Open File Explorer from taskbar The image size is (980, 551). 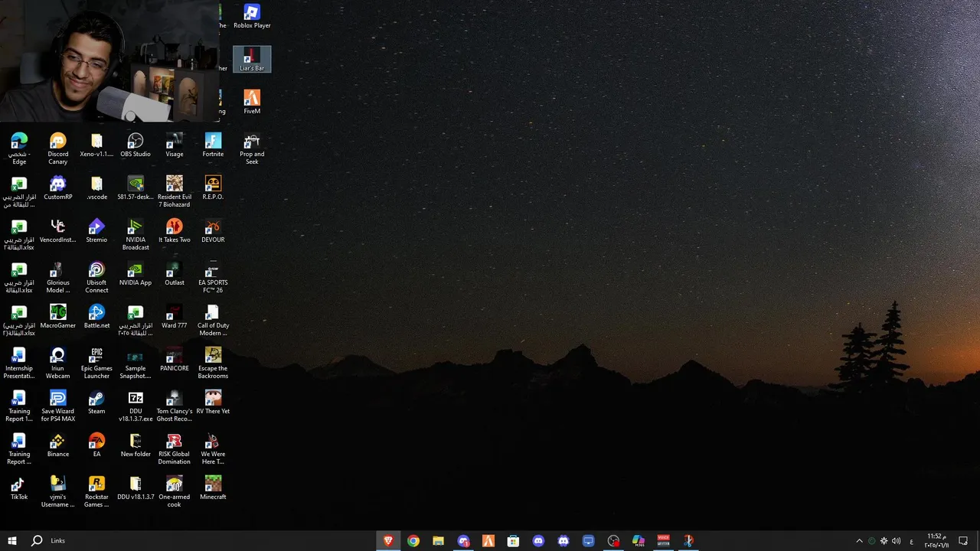[438, 540]
